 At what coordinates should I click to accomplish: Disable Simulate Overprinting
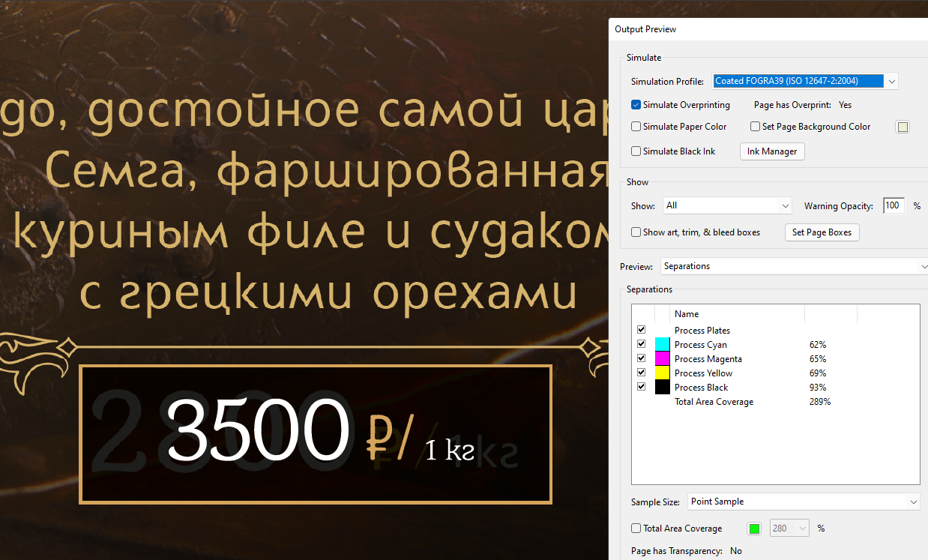635,105
